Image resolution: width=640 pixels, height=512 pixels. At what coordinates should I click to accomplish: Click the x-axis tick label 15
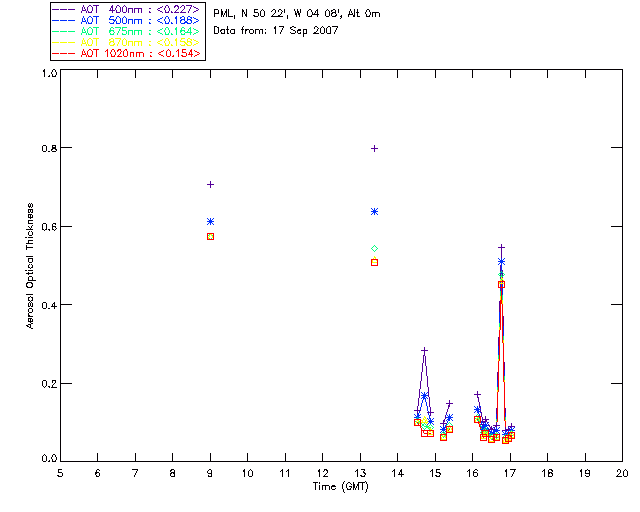[435, 473]
